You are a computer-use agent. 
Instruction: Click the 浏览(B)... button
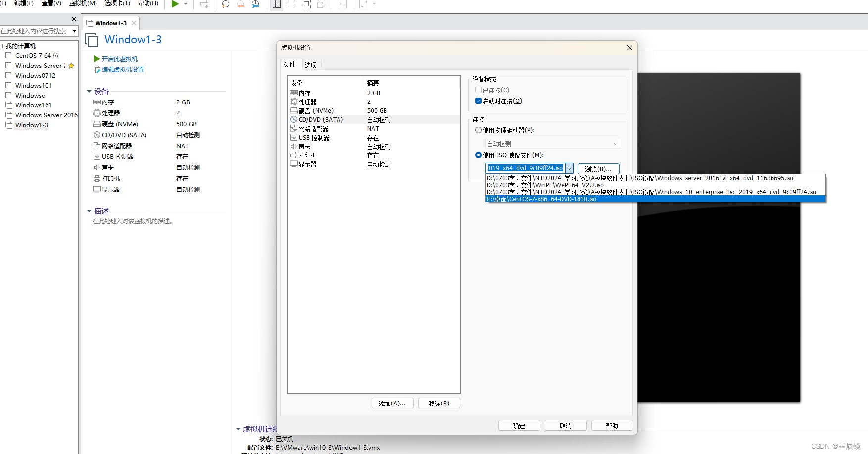[x=598, y=169]
